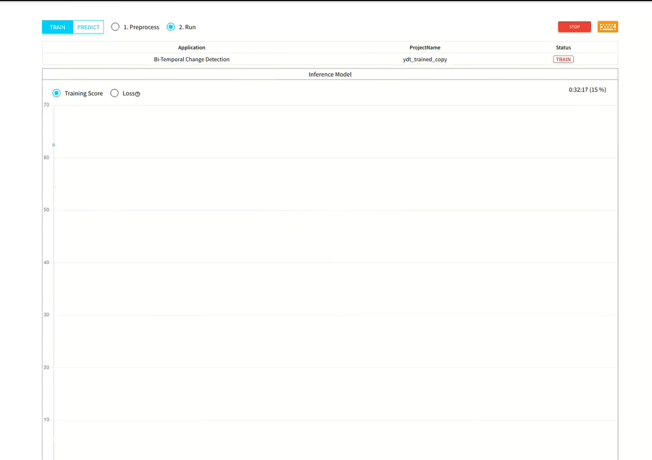Screen dimensions: 652x460
Task: Click the ydt_trained_copy project name
Action: pos(425,59)
